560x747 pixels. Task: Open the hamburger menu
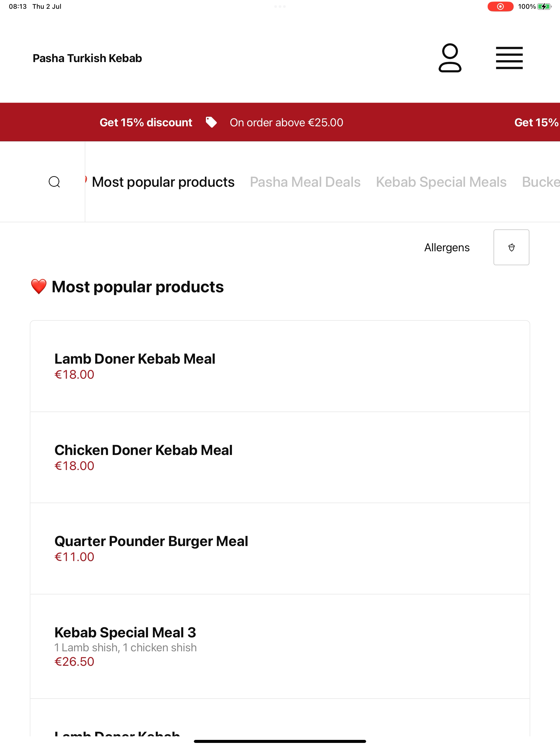(509, 58)
